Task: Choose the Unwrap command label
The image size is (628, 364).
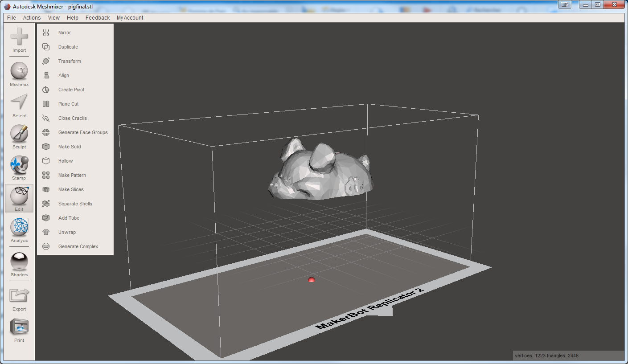Action: click(x=67, y=232)
